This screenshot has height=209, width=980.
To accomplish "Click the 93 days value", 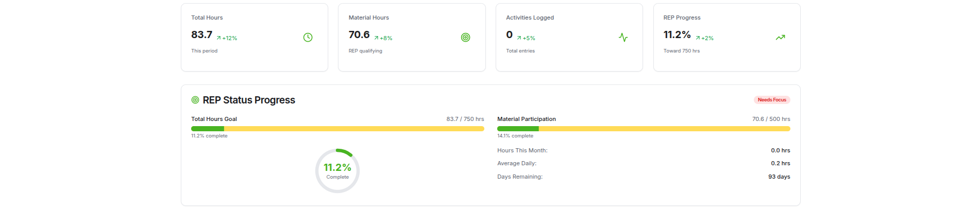I will point(779,177).
